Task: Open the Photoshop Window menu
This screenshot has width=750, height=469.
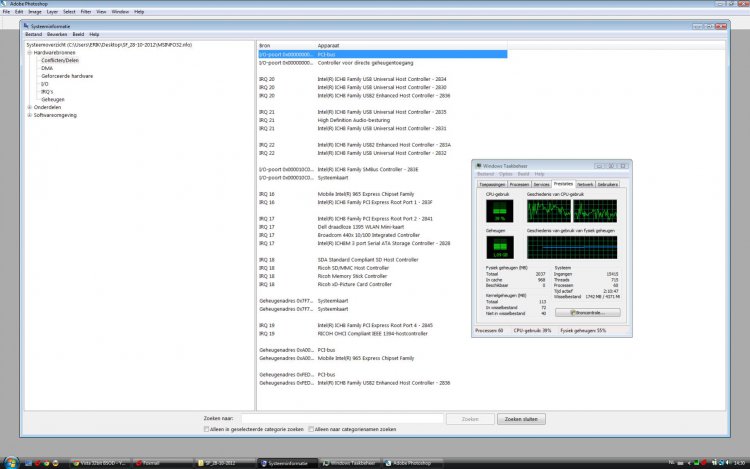Action: pos(120,11)
